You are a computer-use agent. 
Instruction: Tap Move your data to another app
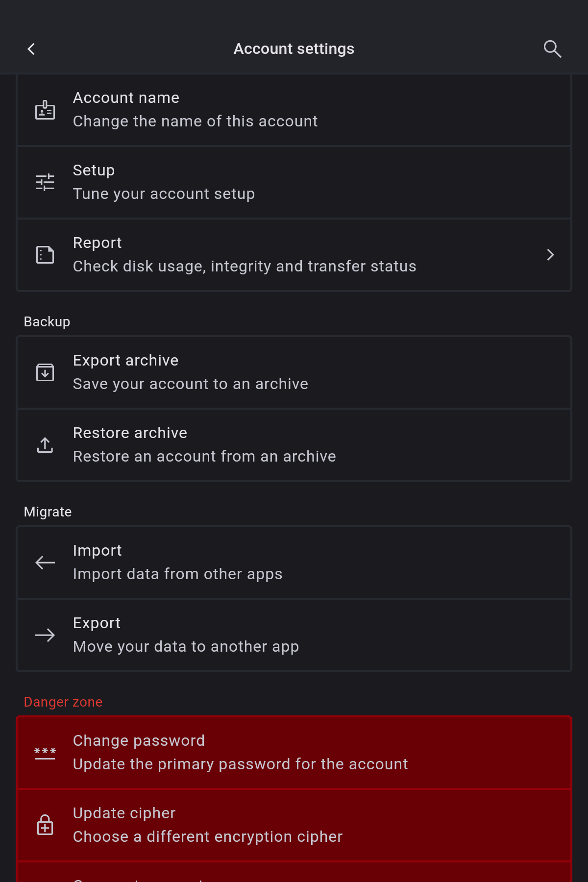point(294,635)
